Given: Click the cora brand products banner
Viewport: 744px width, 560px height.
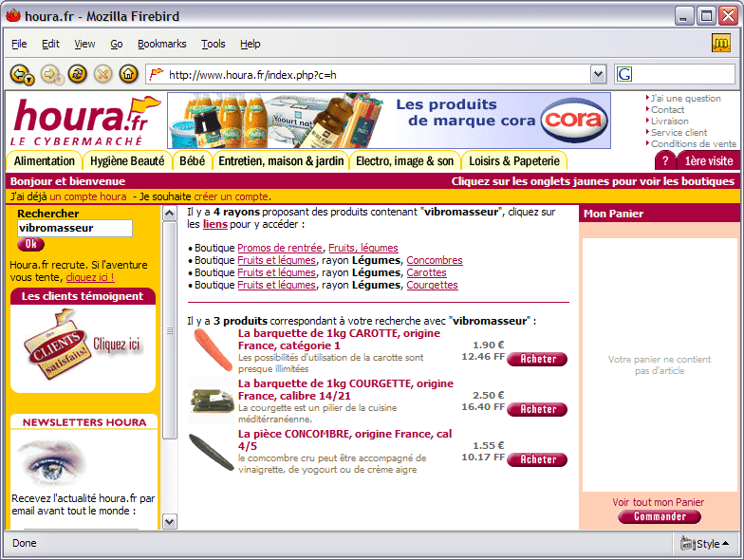Looking at the screenshot, I should [389, 121].
